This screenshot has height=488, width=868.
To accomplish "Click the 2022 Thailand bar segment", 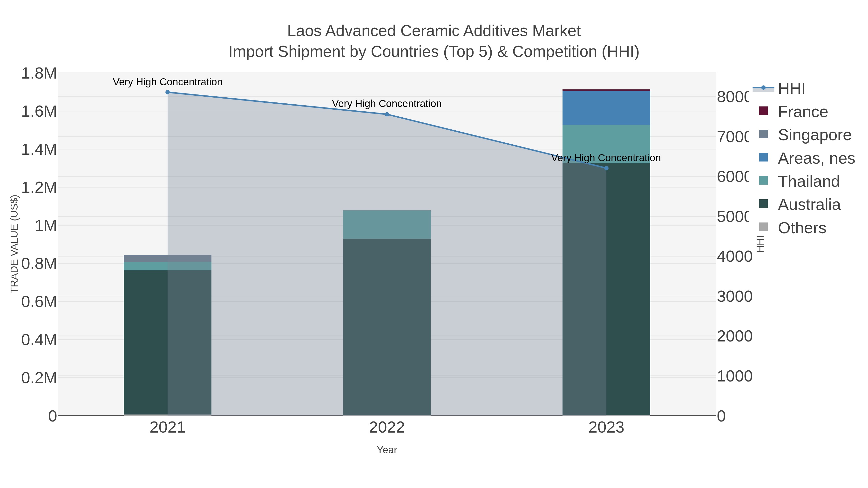I will click(x=387, y=225).
